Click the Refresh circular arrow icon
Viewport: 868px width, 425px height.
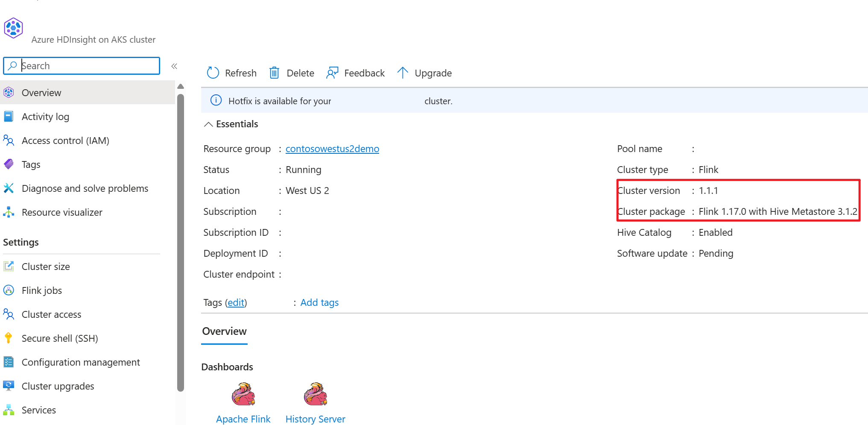point(213,73)
